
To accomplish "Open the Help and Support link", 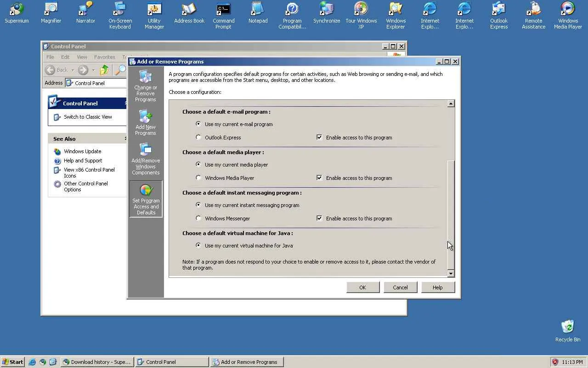I will click(x=83, y=161).
